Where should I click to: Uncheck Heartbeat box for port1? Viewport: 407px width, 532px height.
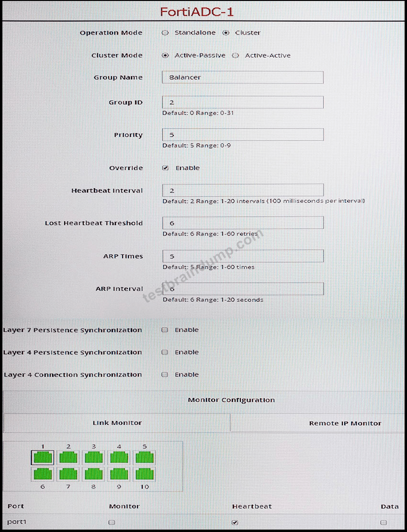click(235, 522)
